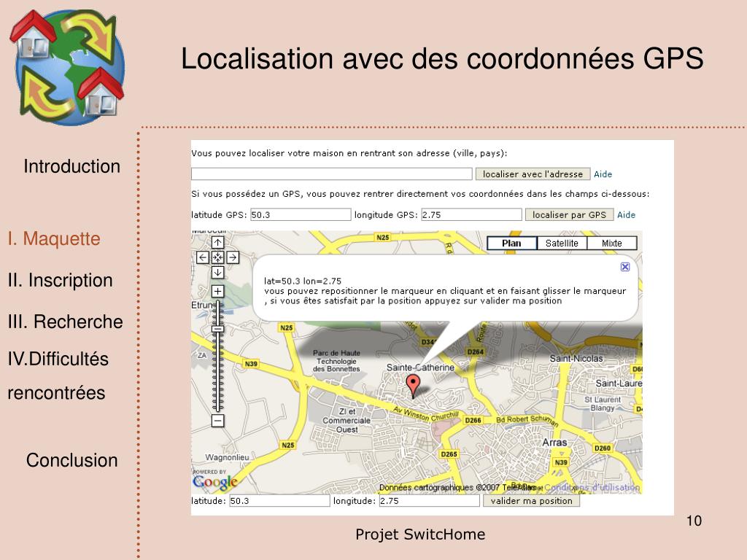Switch map view to Satellite

tap(562, 244)
